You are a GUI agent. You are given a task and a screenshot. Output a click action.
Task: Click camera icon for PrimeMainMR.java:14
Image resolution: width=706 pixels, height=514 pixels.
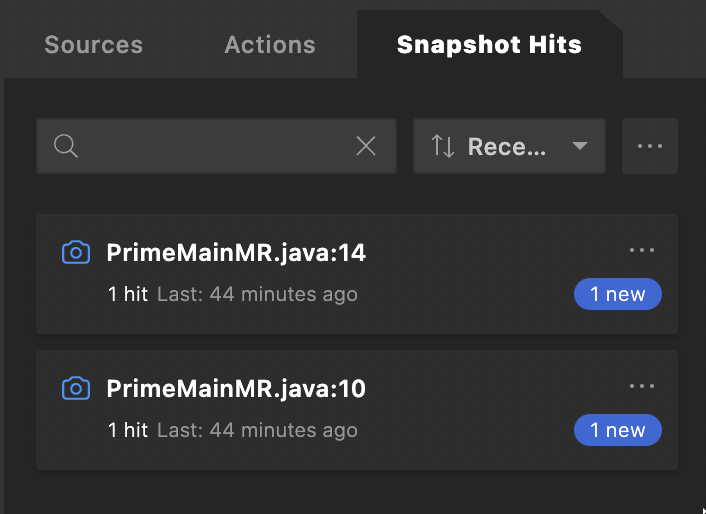[75, 253]
